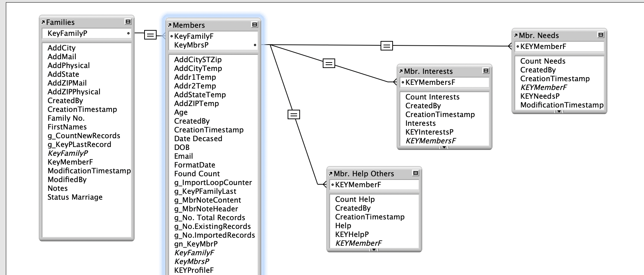
Task: Select the equals box on the Mbr. Help Others line
Action: pyautogui.click(x=294, y=115)
